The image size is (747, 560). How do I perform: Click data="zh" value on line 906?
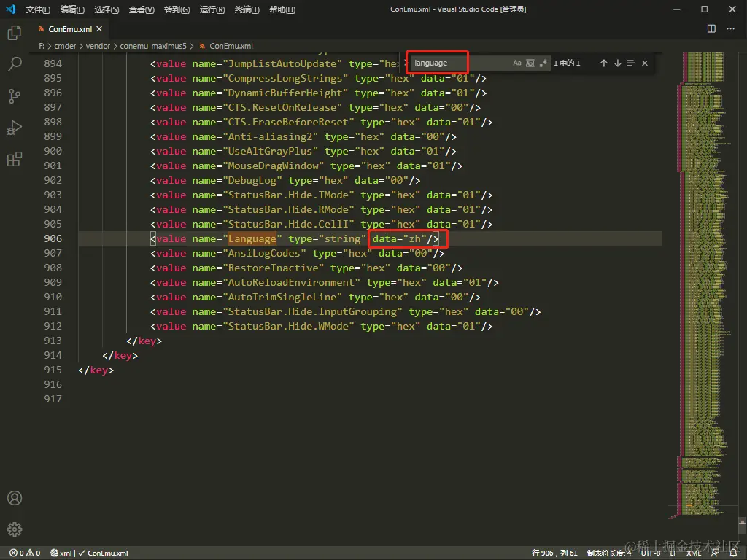(x=399, y=238)
